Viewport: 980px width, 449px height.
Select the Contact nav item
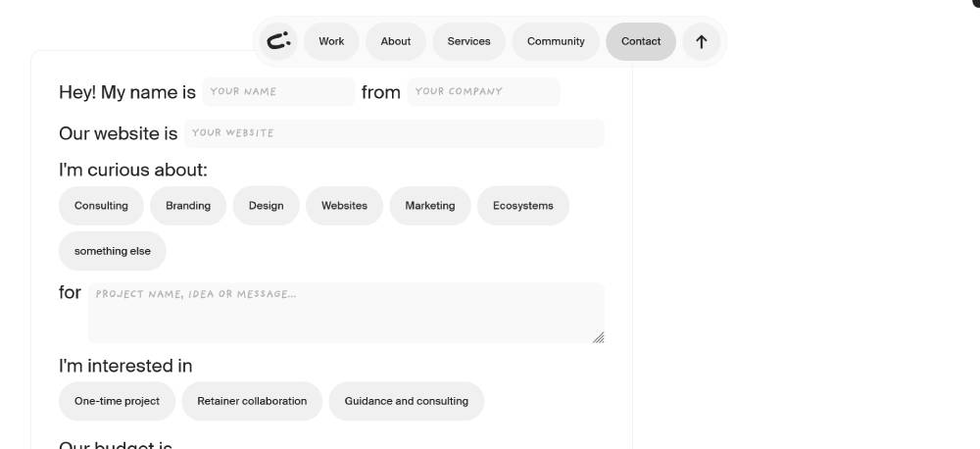point(641,41)
